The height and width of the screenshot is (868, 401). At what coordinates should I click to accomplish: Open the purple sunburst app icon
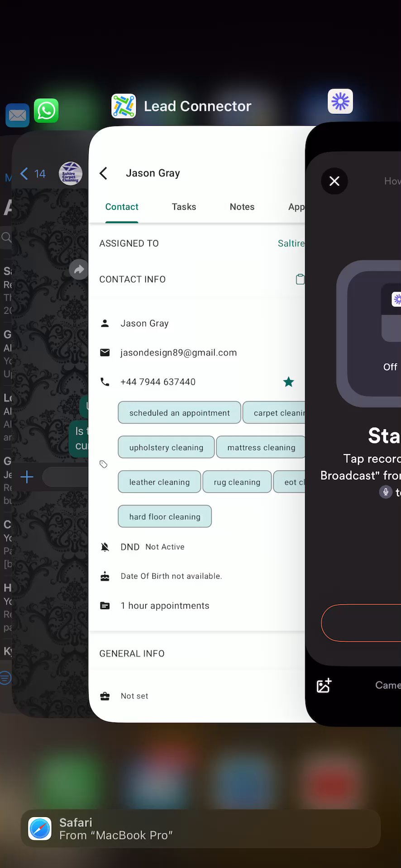point(340,101)
